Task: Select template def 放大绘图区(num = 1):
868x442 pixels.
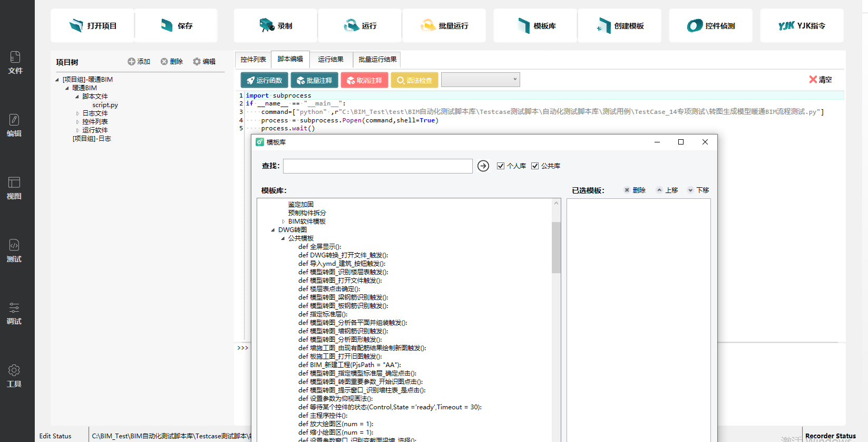Action: coord(336,424)
